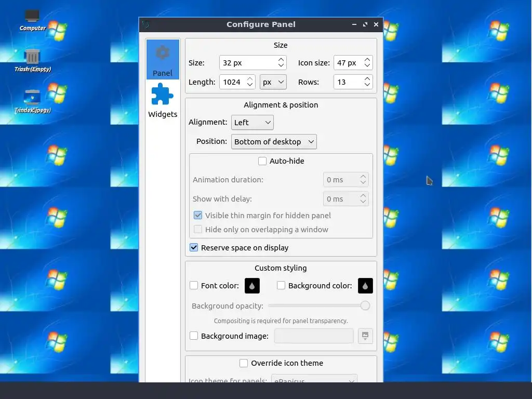
Task: Switch to the Widgets settings page
Action: [163, 100]
